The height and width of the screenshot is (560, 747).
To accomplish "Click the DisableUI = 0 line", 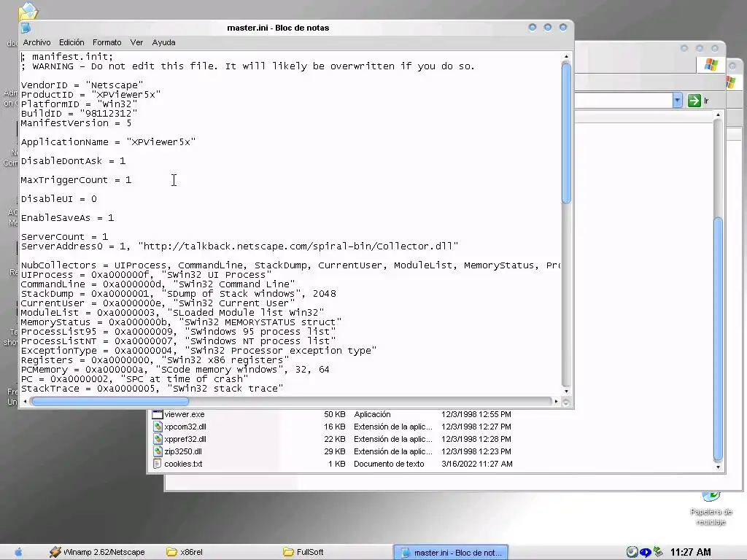I will (x=58, y=199).
